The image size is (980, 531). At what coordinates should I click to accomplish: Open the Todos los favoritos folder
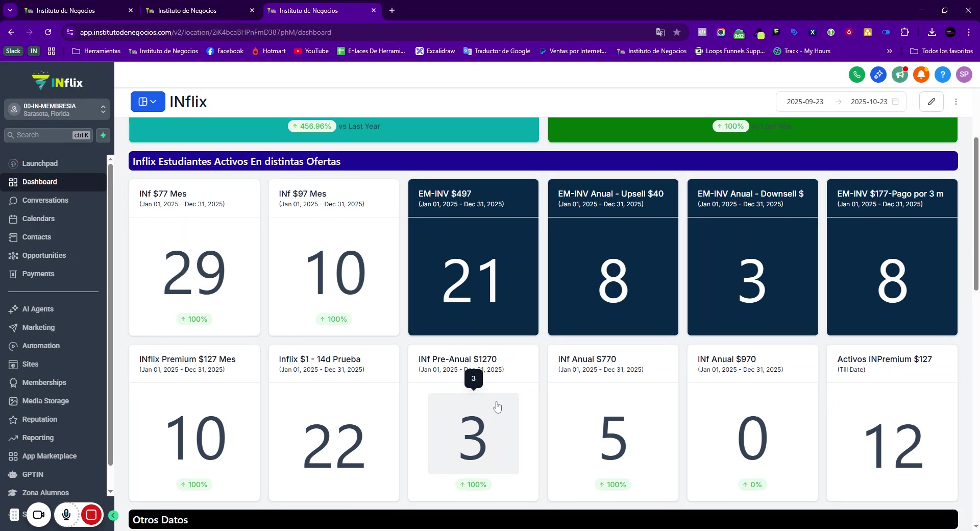[x=942, y=51]
